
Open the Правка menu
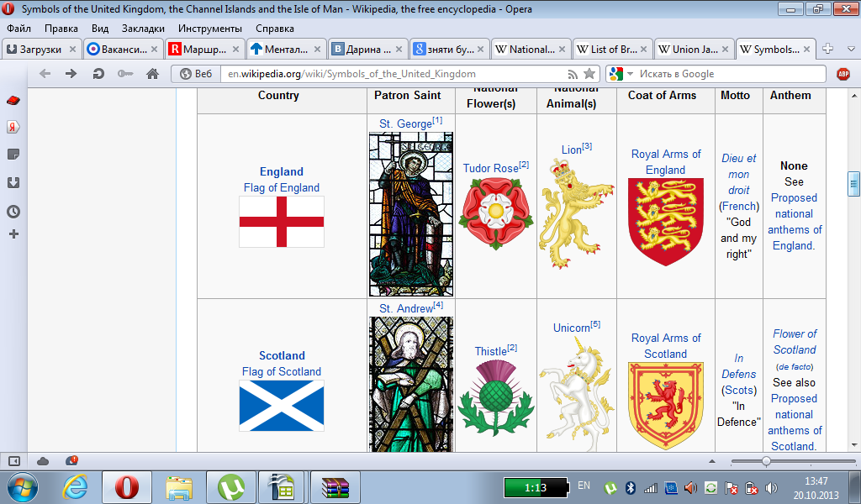pyautogui.click(x=61, y=29)
